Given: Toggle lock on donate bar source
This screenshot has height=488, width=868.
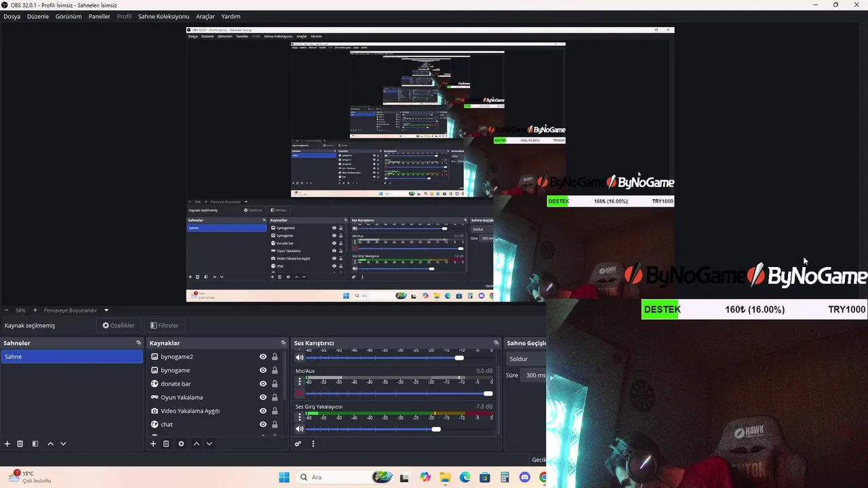Looking at the screenshot, I should [x=275, y=384].
